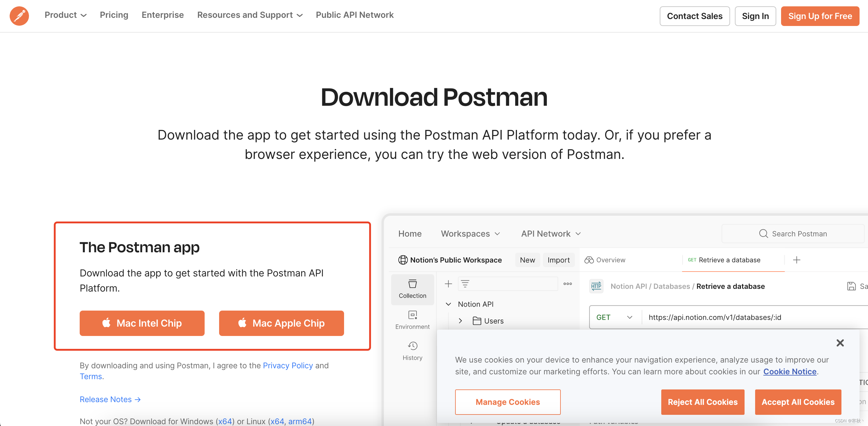
Task: Download the Linux x64 version
Action: (x=277, y=421)
